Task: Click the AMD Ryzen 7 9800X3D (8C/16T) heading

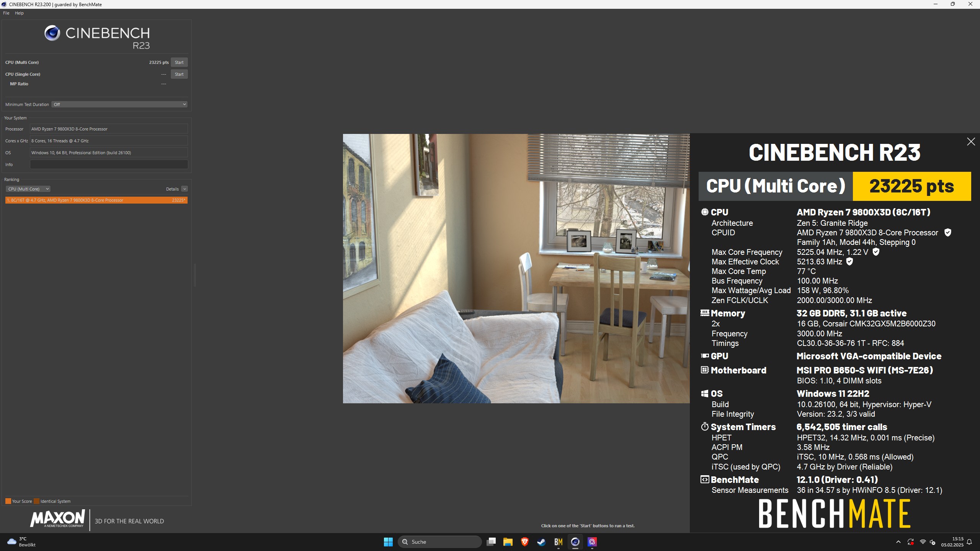Action: click(x=863, y=212)
